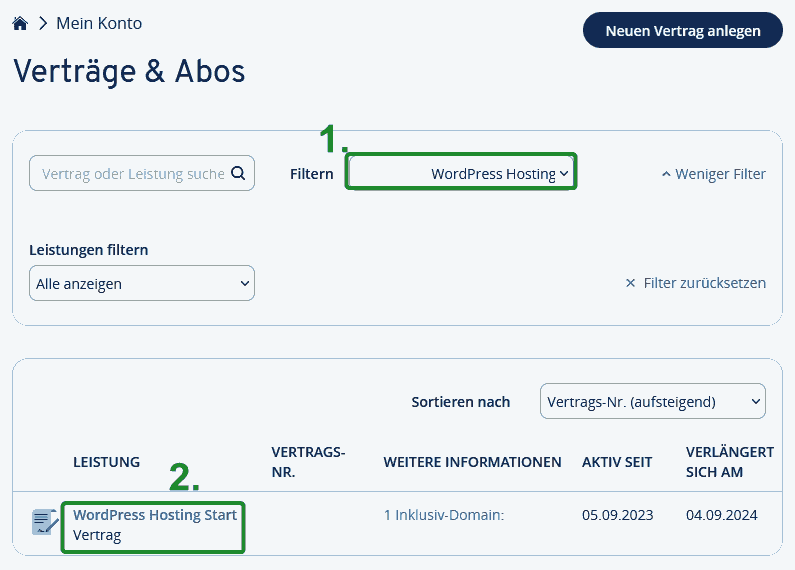This screenshot has height=570, width=795.
Task: Open the WordPress Hosting Start contract
Action: point(155,515)
